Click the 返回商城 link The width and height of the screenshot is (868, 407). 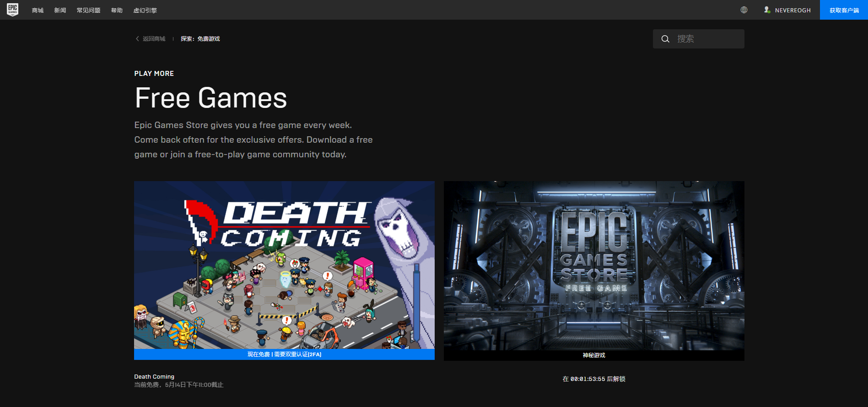(154, 39)
